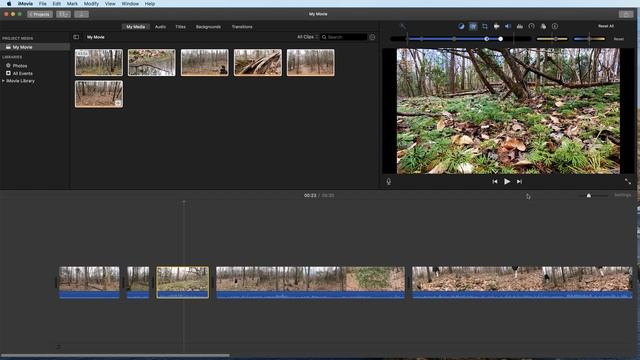Image resolution: width=640 pixels, height=360 pixels.
Task: Go back to Projects
Action: click(40, 14)
